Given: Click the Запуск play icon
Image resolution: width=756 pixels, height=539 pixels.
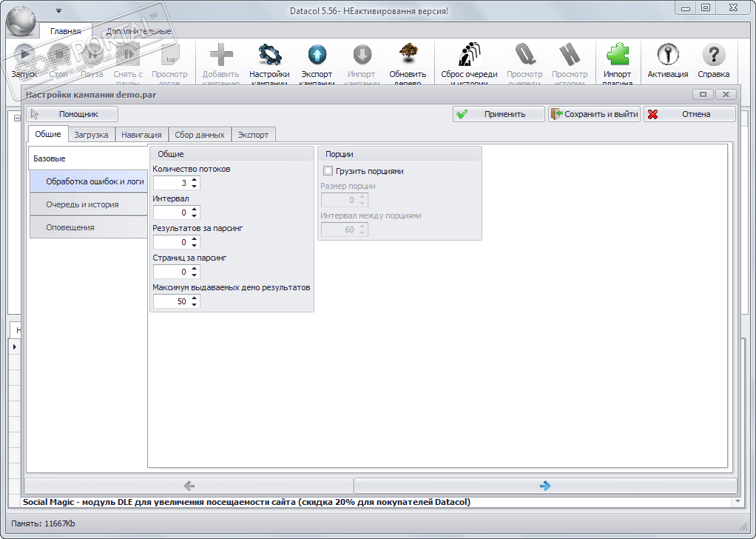Looking at the screenshot, I should point(24,55).
